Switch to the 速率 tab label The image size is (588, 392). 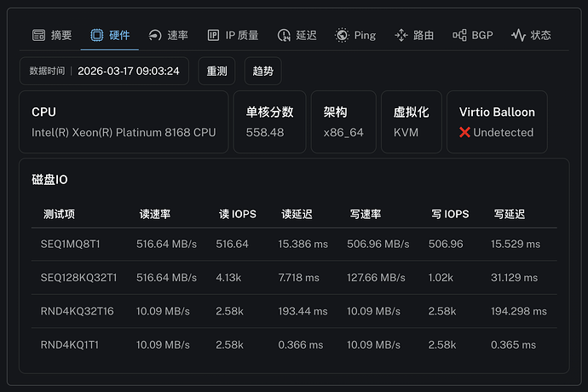pyautogui.click(x=177, y=35)
